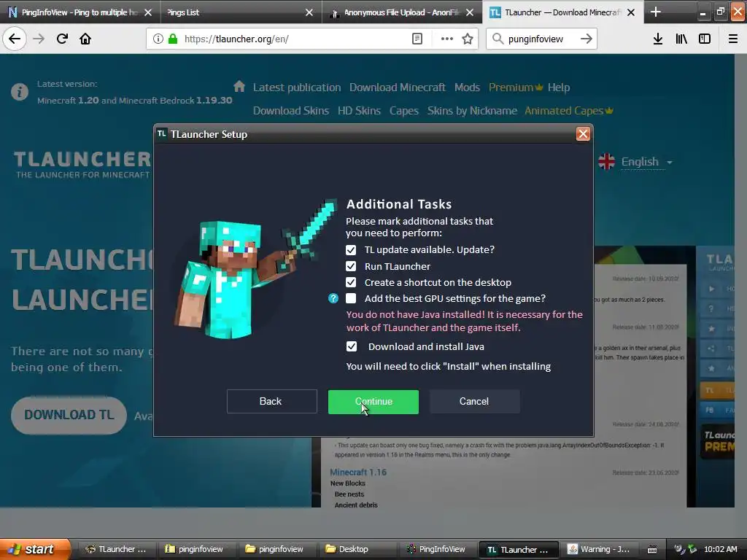
Task: Reload the current page
Action: 62,39
